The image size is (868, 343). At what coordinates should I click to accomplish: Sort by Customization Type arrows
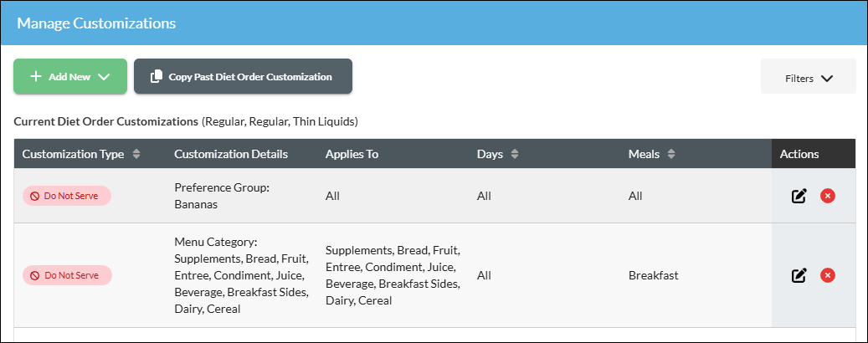(136, 154)
